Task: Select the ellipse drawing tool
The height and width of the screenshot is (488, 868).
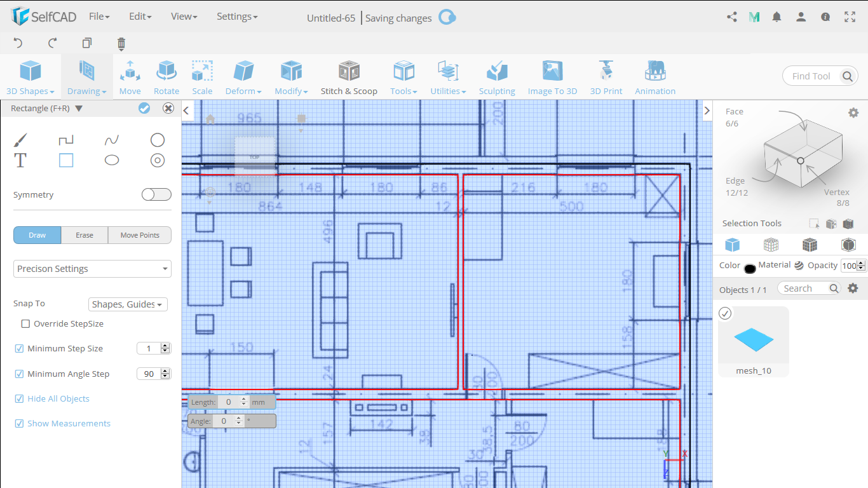Action: pos(112,160)
